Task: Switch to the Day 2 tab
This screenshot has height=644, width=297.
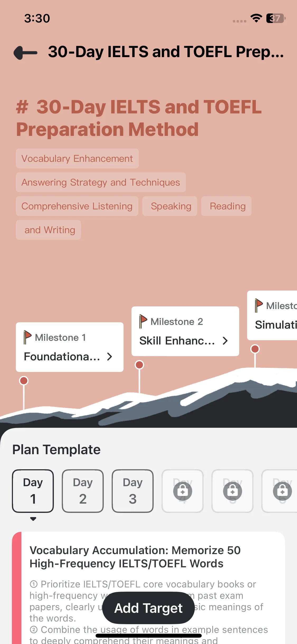Action: coord(83,491)
